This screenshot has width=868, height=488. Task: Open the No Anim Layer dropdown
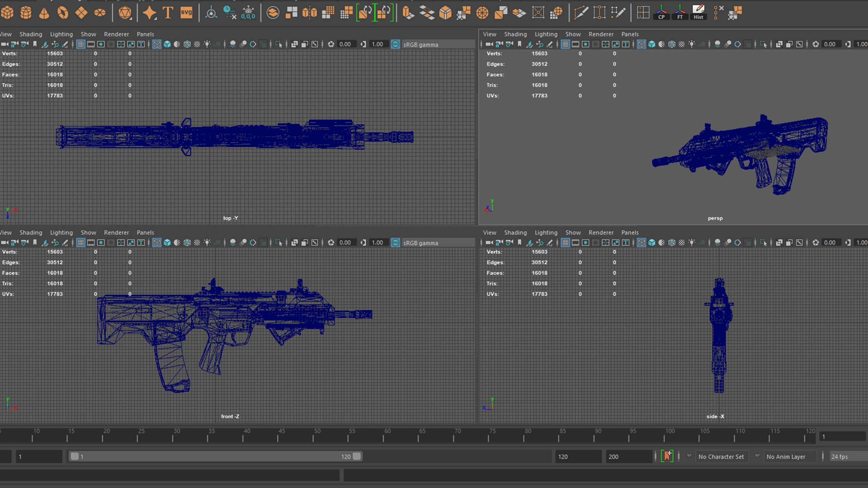786,456
